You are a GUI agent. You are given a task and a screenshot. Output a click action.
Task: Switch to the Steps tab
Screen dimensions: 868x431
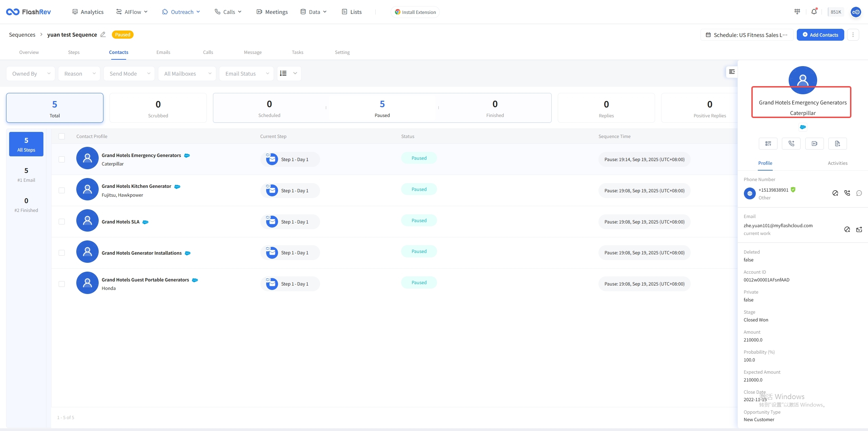pyautogui.click(x=74, y=52)
